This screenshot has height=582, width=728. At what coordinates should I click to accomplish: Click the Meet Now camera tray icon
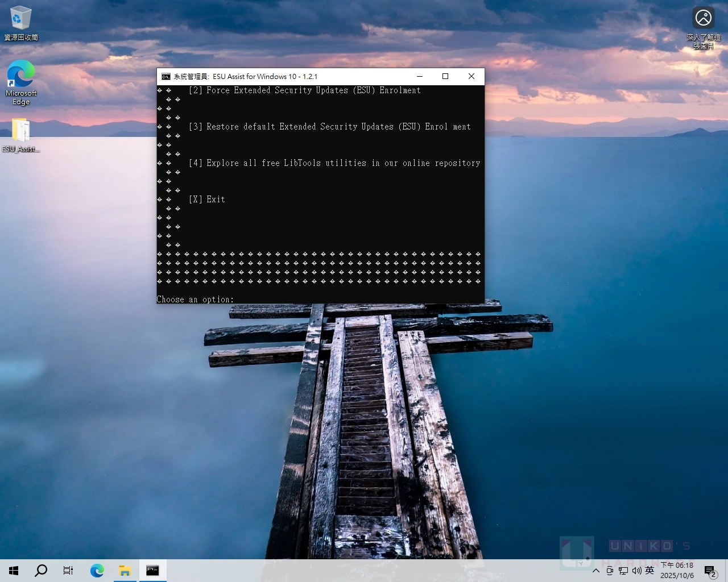[610, 571]
